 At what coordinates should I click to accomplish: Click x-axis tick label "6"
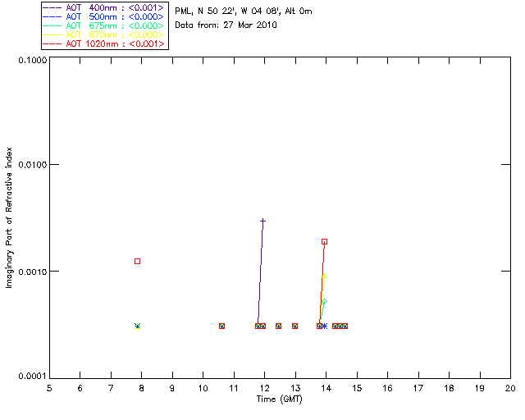point(80,388)
